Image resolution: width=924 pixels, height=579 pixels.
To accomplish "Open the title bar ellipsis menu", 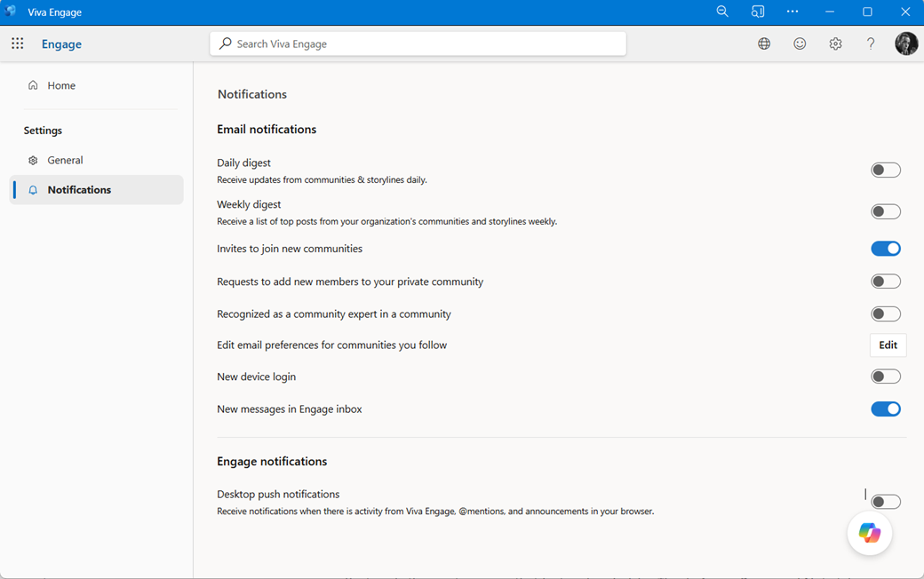I will pyautogui.click(x=793, y=12).
